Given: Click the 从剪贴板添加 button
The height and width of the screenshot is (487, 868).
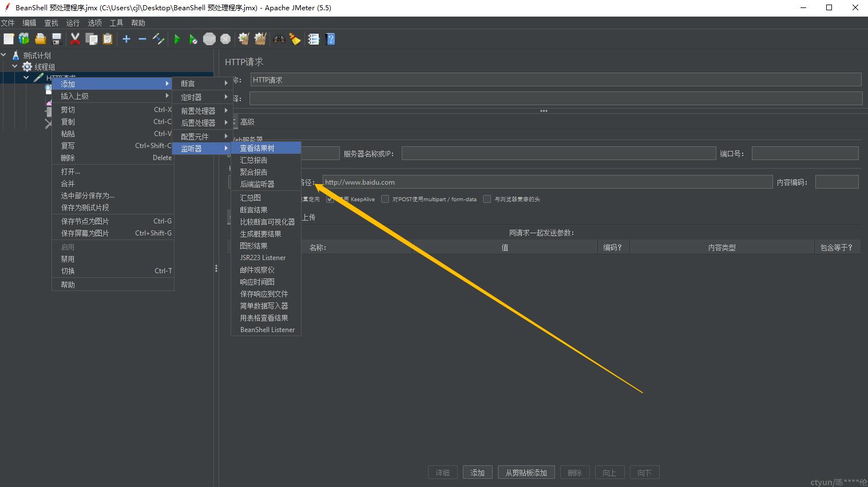Looking at the screenshot, I should pyautogui.click(x=526, y=473).
